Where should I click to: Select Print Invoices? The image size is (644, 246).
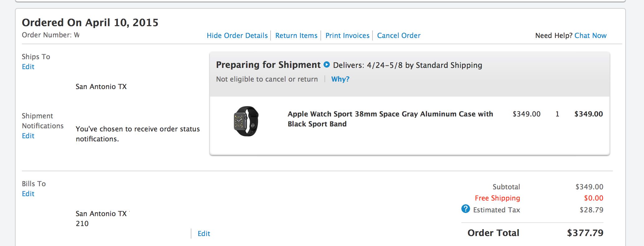pos(347,35)
